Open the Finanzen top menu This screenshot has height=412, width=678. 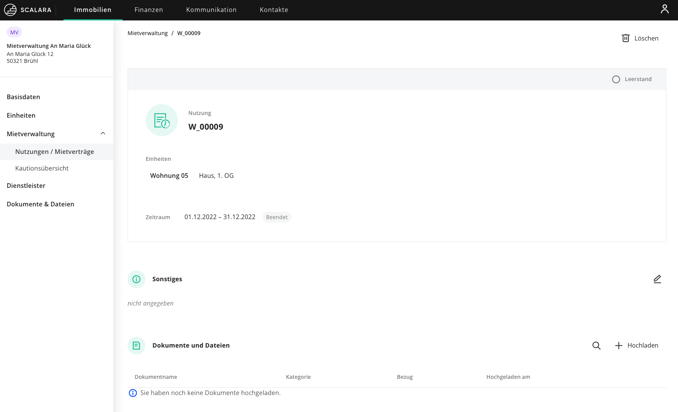coord(148,10)
